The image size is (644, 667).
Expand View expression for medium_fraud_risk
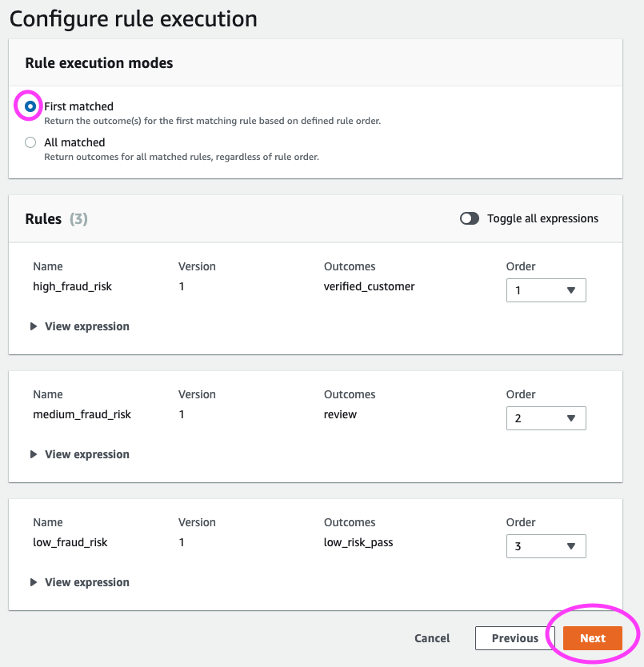(x=80, y=454)
